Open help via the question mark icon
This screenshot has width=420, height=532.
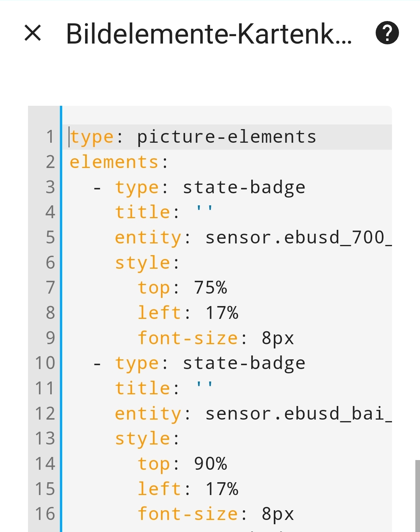[x=387, y=33]
